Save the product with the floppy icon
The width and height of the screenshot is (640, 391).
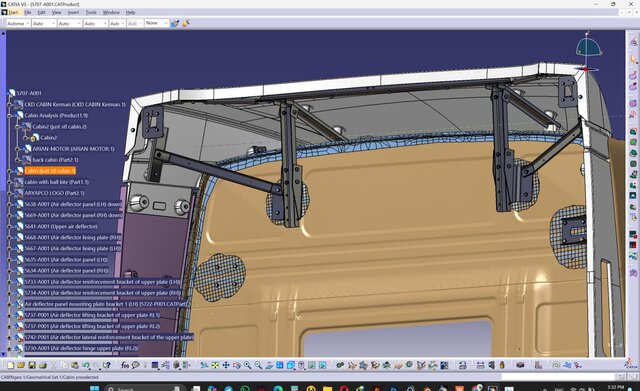coord(32,365)
